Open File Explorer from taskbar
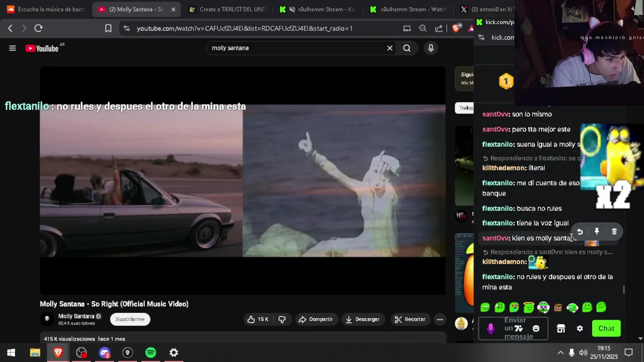Screen dimensions: 644x362 click(35, 352)
